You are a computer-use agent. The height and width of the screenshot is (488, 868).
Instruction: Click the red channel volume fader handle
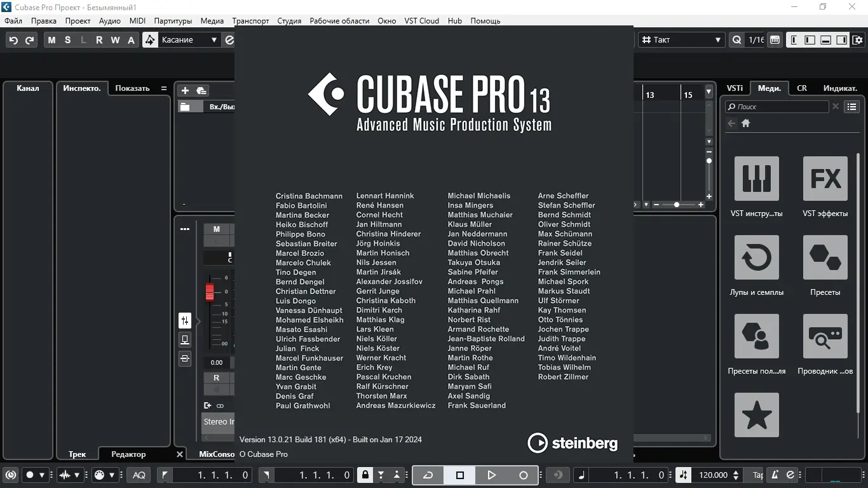(x=210, y=292)
